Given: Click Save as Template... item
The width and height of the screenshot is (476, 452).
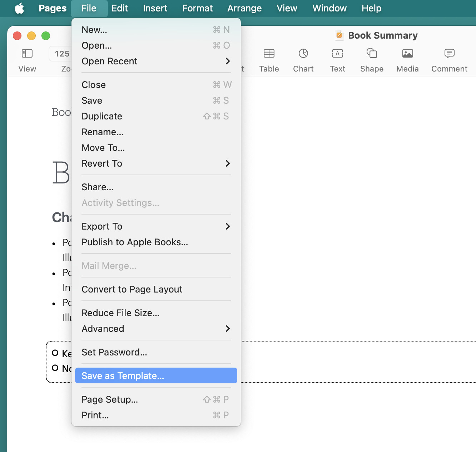Looking at the screenshot, I should [x=156, y=376].
